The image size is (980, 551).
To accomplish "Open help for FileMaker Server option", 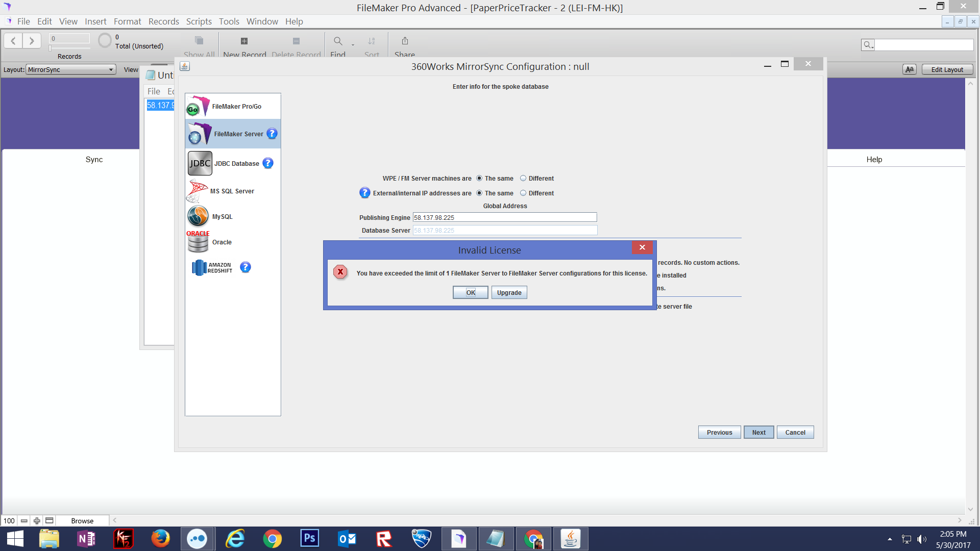I will [x=272, y=134].
